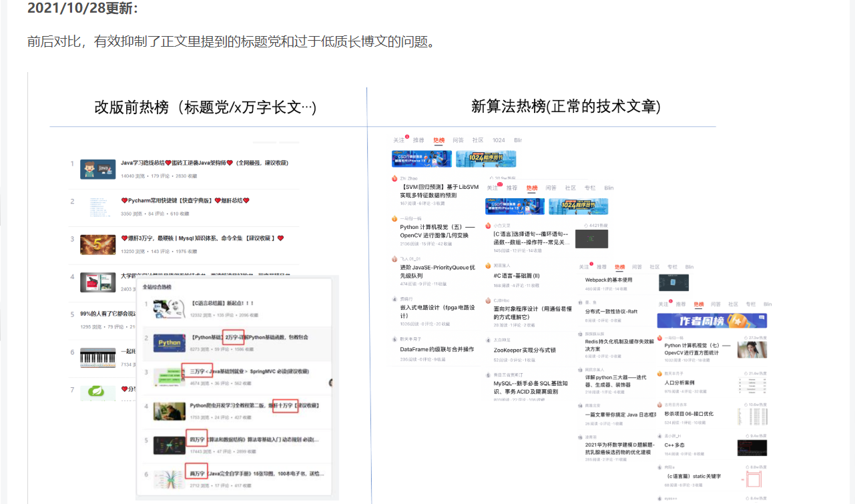Select the 推荐 tab in rightmost panel

click(682, 304)
